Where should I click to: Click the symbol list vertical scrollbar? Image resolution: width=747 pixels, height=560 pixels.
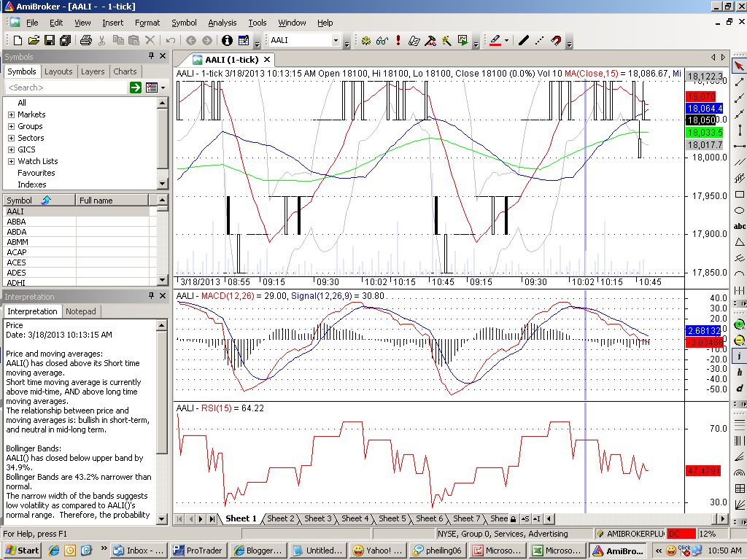[x=163, y=241]
